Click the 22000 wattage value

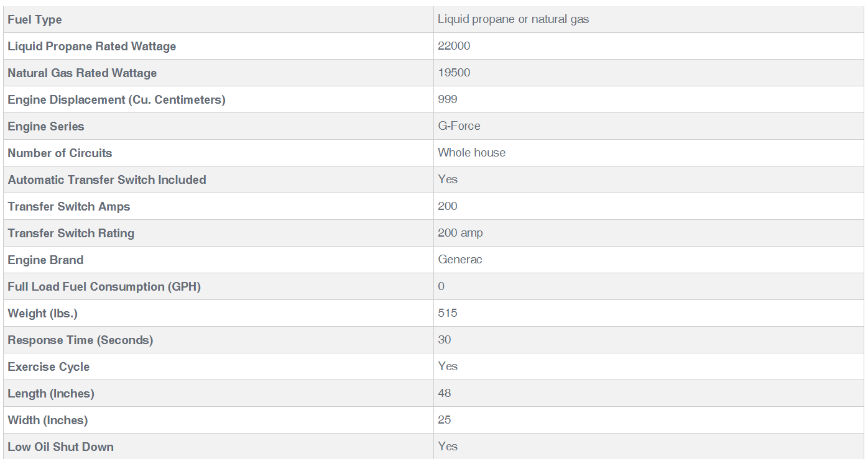pyautogui.click(x=454, y=46)
